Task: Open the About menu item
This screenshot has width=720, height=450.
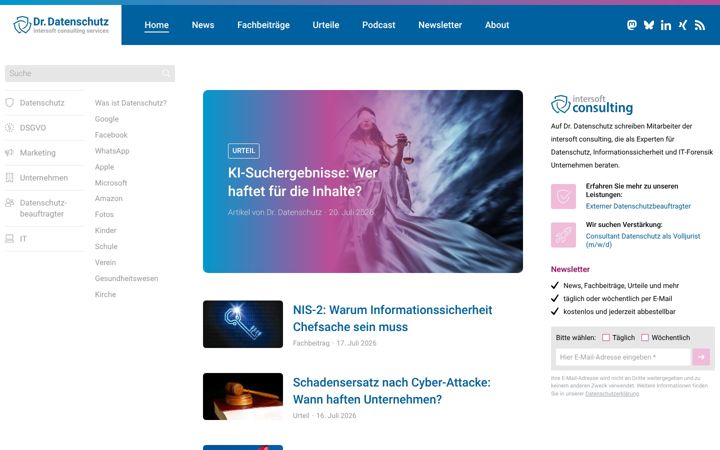Action: (x=497, y=25)
